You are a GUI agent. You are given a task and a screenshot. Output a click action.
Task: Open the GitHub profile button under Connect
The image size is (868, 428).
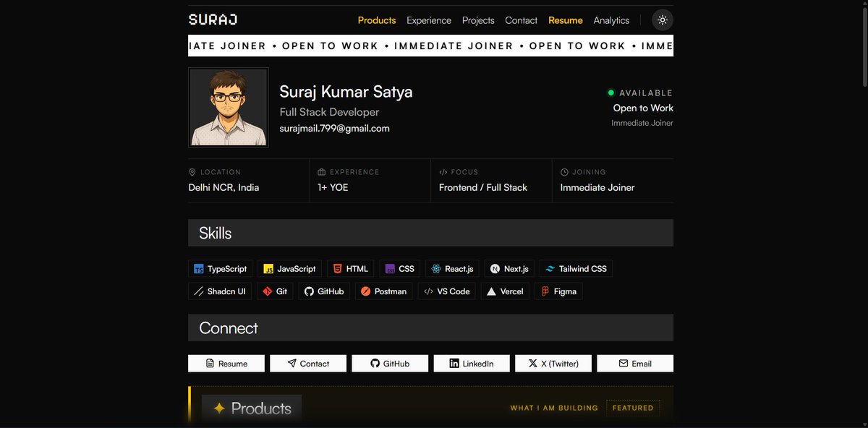tap(390, 364)
